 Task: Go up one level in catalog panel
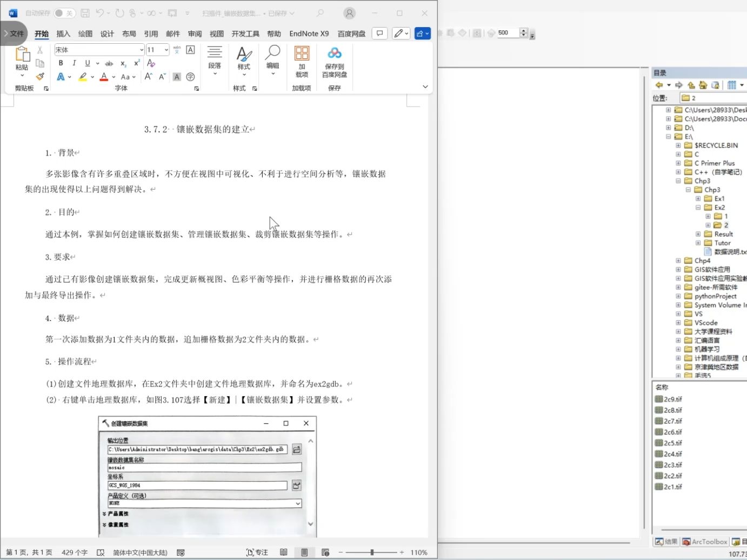(x=691, y=85)
